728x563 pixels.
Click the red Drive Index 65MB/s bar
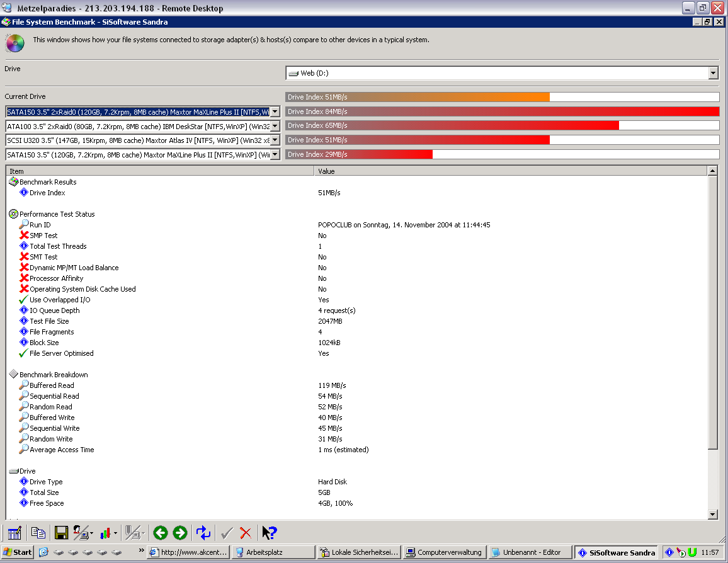pos(452,125)
